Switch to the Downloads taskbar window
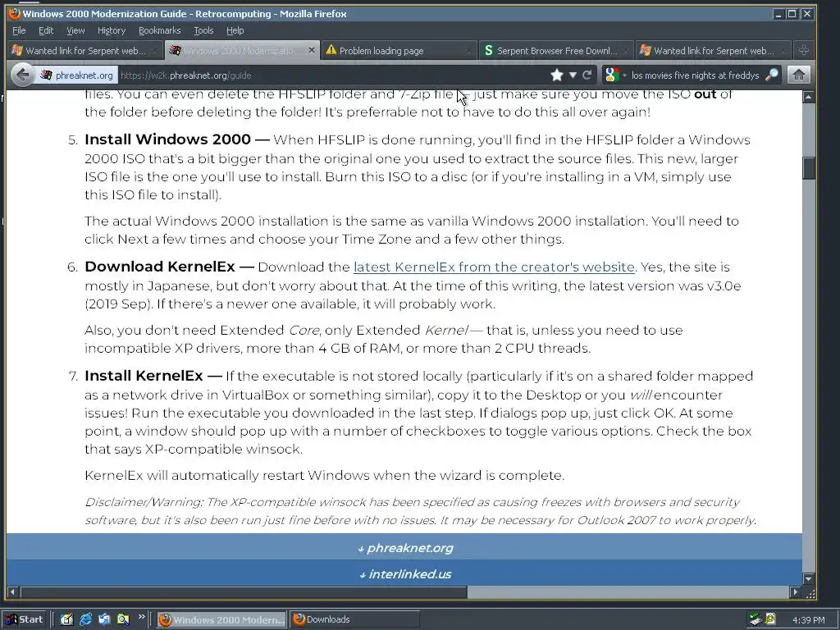This screenshot has width=840, height=630. pos(354,619)
